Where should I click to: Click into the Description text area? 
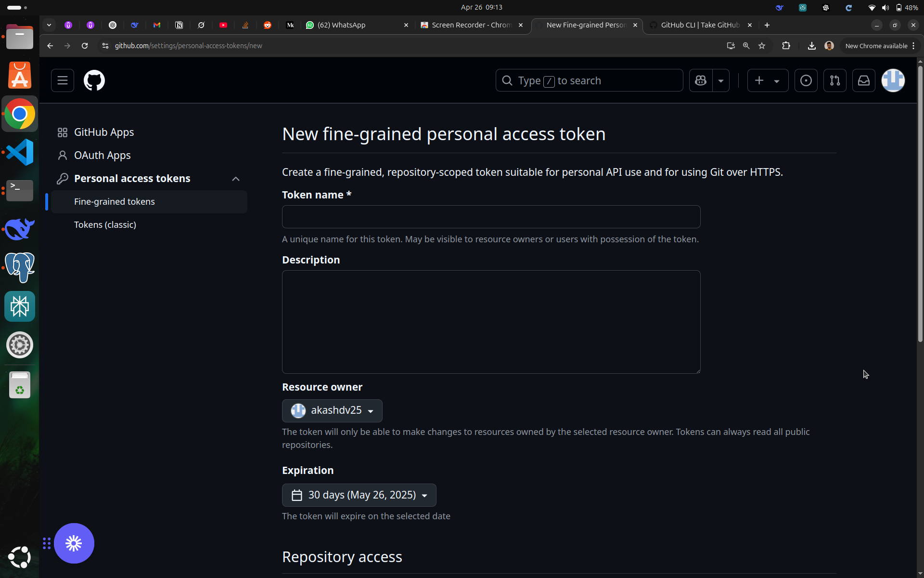(491, 322)
